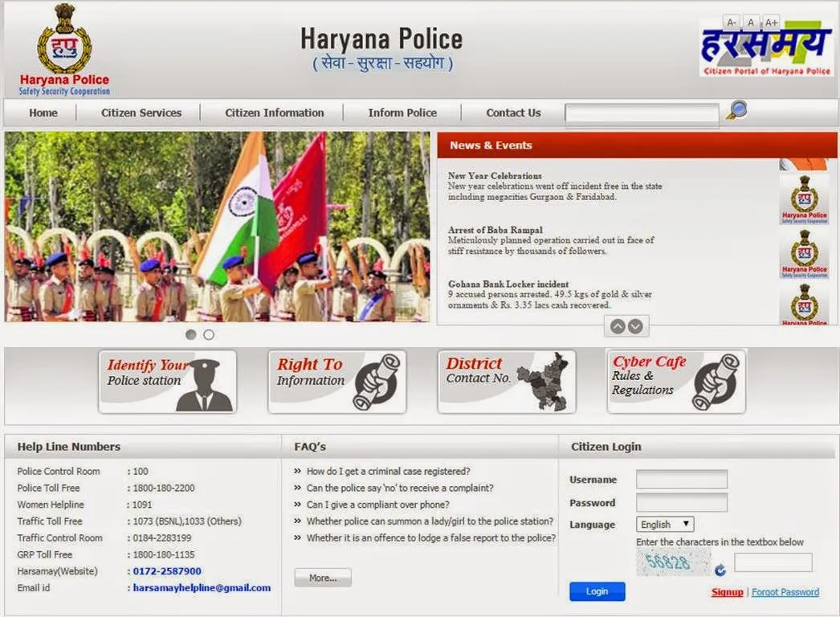Click Police Control Room number 100

click(141, 472)
